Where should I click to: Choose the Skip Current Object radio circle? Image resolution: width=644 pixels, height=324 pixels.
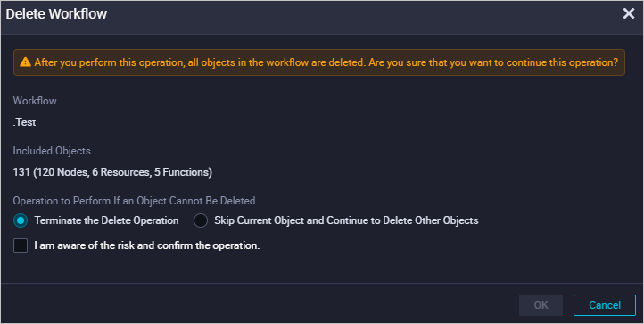coord(201,220)
